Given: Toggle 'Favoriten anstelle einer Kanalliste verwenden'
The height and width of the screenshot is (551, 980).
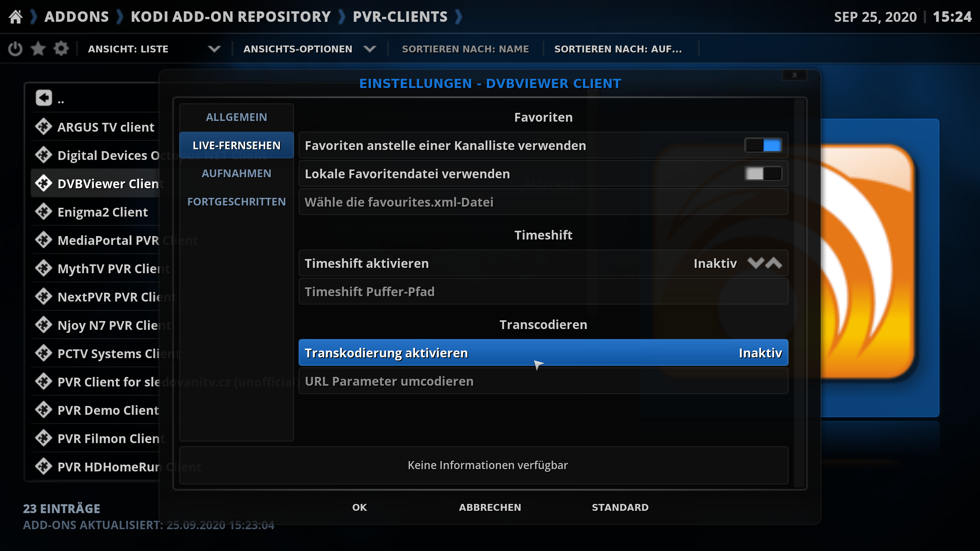Looking at the screenshot, I should click(x=763, y=145).
